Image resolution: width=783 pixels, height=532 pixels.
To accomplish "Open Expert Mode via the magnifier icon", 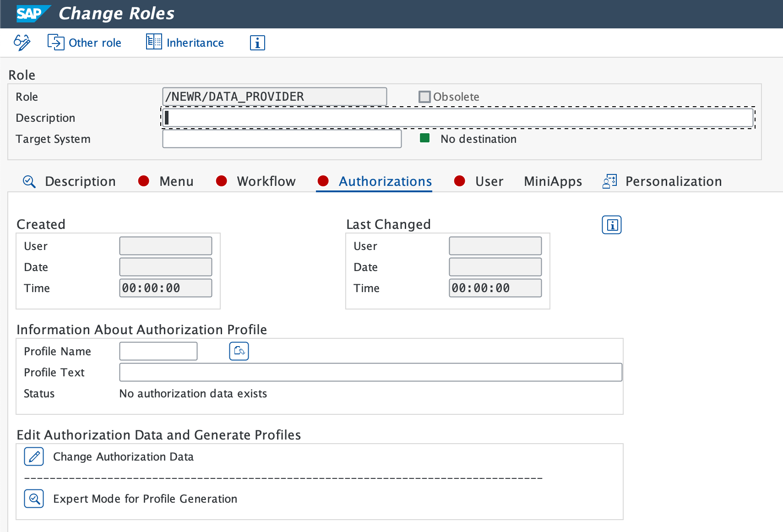I will tap(33, 499).
